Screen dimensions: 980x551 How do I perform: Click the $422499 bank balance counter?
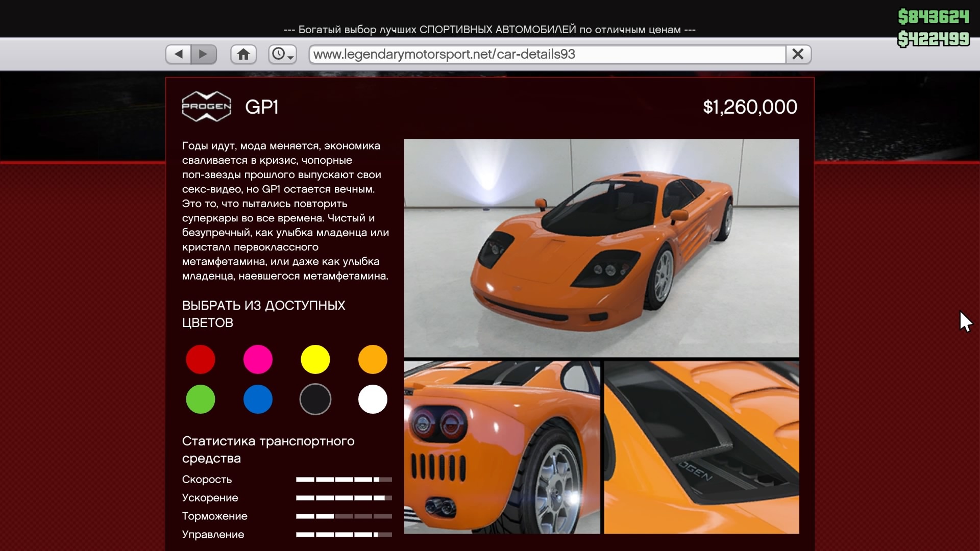tap(934, 39)
